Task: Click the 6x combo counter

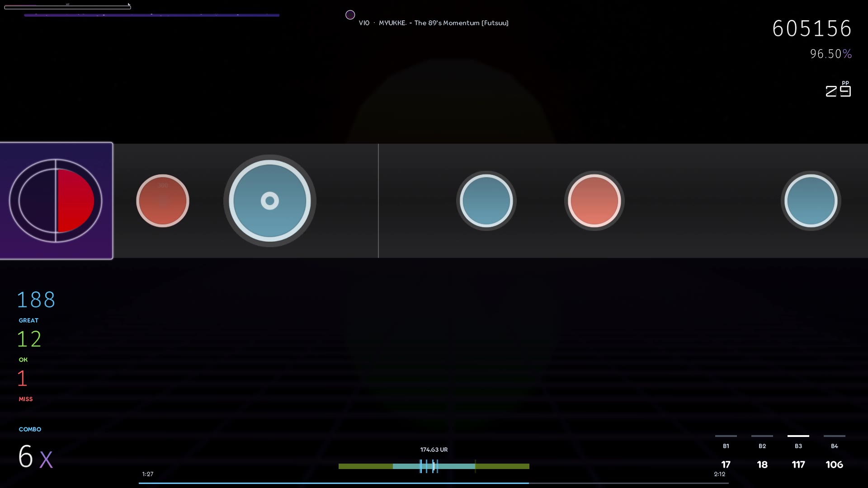Action: coord(35,456)
